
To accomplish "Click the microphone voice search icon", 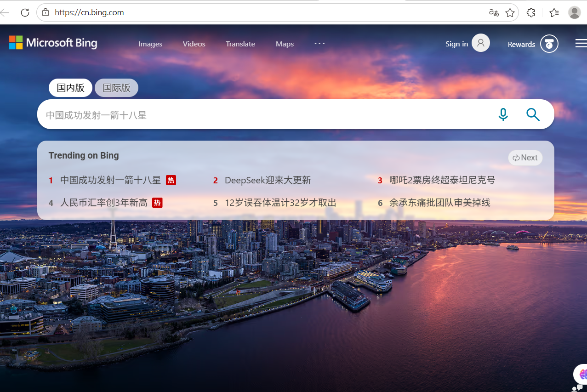I will pyautogui.click(x=503, y=114).
